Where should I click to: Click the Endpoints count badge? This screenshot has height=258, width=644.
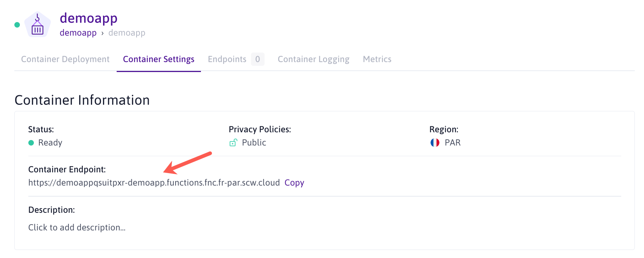258,59
